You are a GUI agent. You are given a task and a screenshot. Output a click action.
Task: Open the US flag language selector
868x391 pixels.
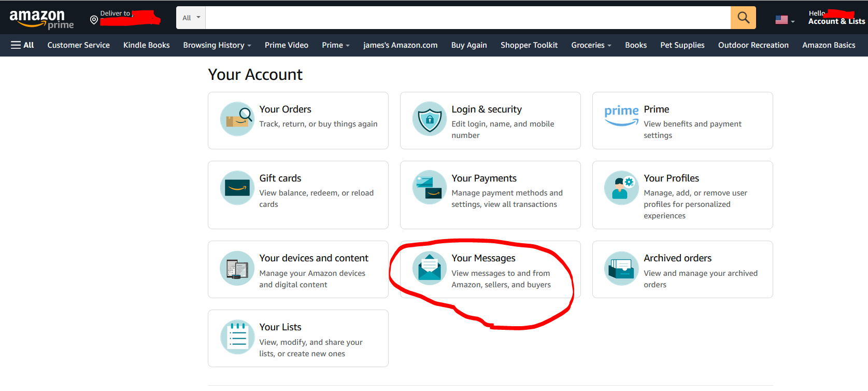(x=785, y=20)
